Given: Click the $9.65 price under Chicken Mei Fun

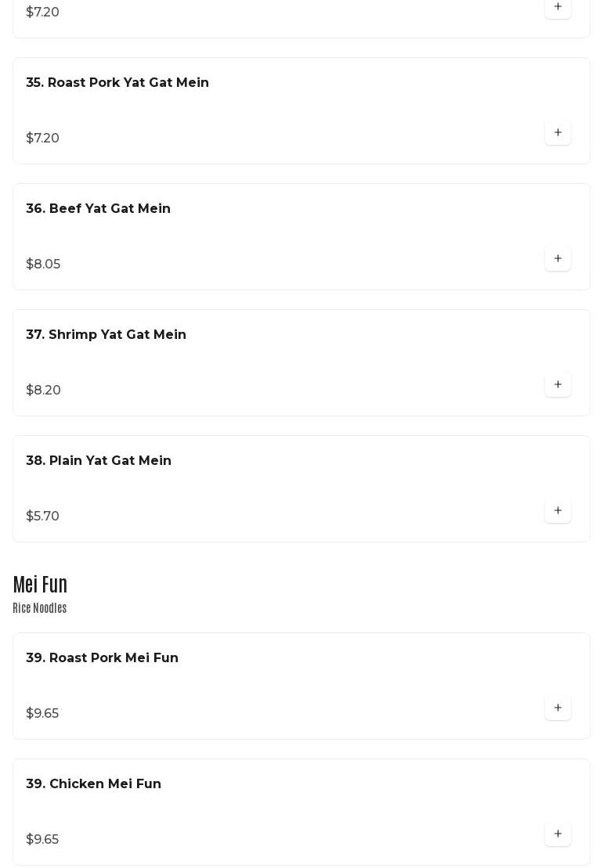Looking at the screenshot, I should [42, 840].
